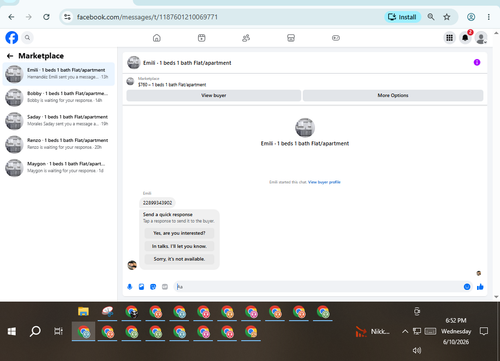Click the taskbar clock 6:52 PM
Image resolution: width=500 pixels, height=361 pixels.
456,320
